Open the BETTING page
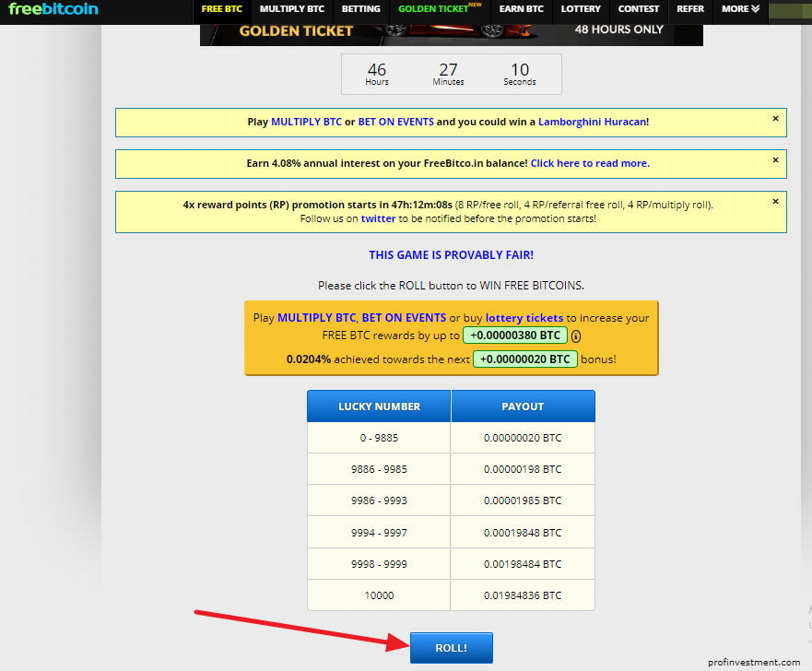Viewport: 812px width, 671px height. point(360,9)
